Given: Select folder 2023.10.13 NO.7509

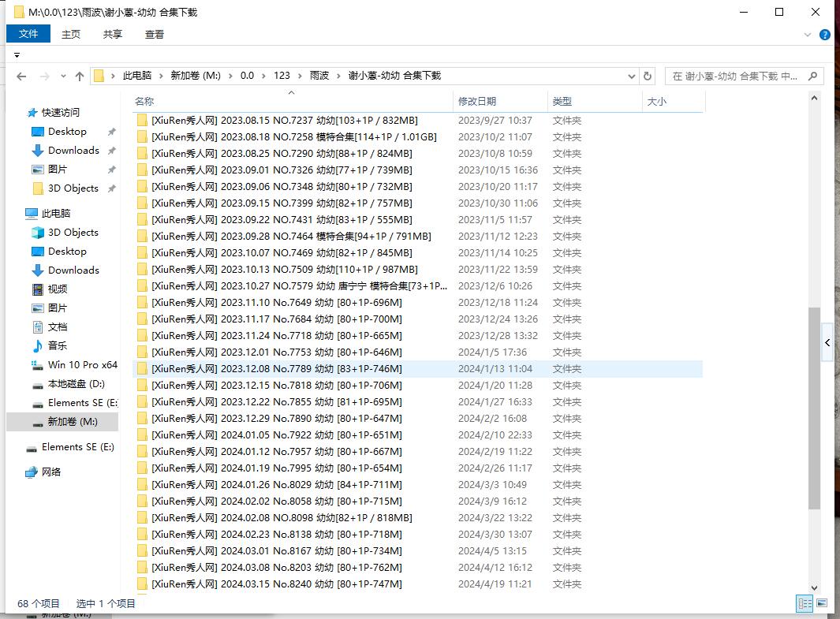Looking at the screenshot, I should [285, 270].
